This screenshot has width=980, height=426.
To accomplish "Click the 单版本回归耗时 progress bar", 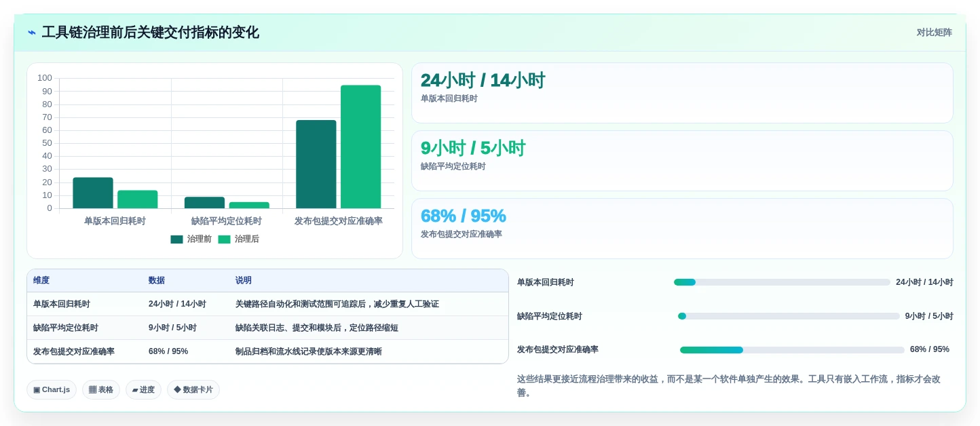I will tap(782, 282).
